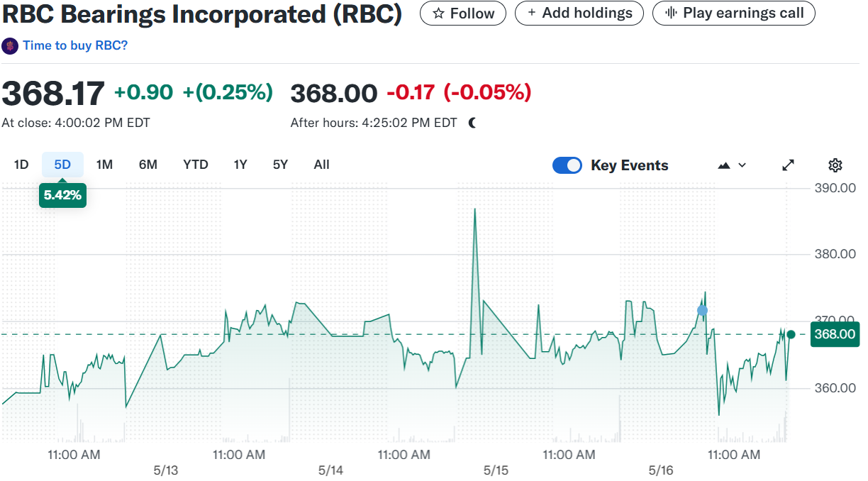Select the 5Y time range

tap(280, 165)
